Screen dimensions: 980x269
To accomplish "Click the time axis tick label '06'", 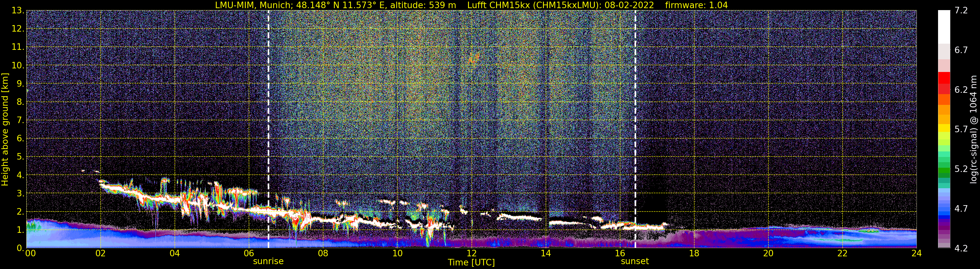I will click(x=249, y=253).
